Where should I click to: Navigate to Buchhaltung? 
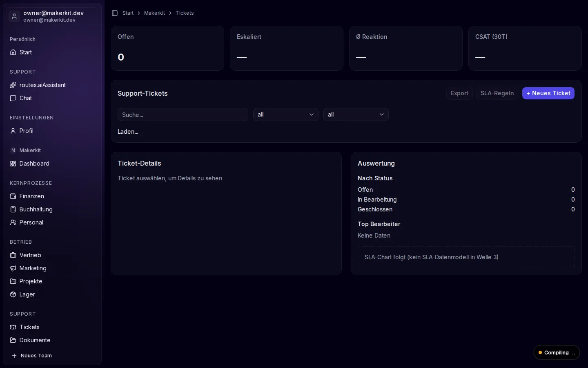tap(52, 209)
